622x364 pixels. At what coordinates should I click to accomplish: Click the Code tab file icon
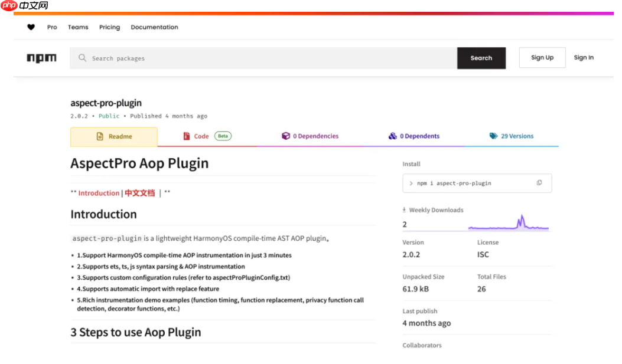[187, 136]
